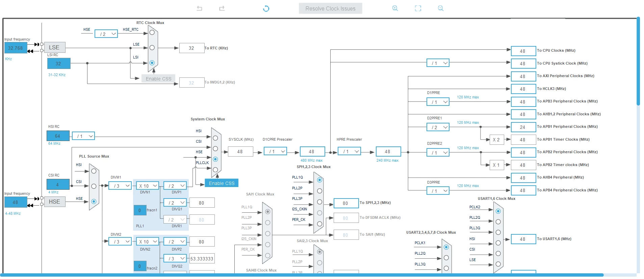This screenshot has height=279, width=644.
Task: Click the LSI RC 32 value box
Action: pyautogui.click(x=59, y=63)
